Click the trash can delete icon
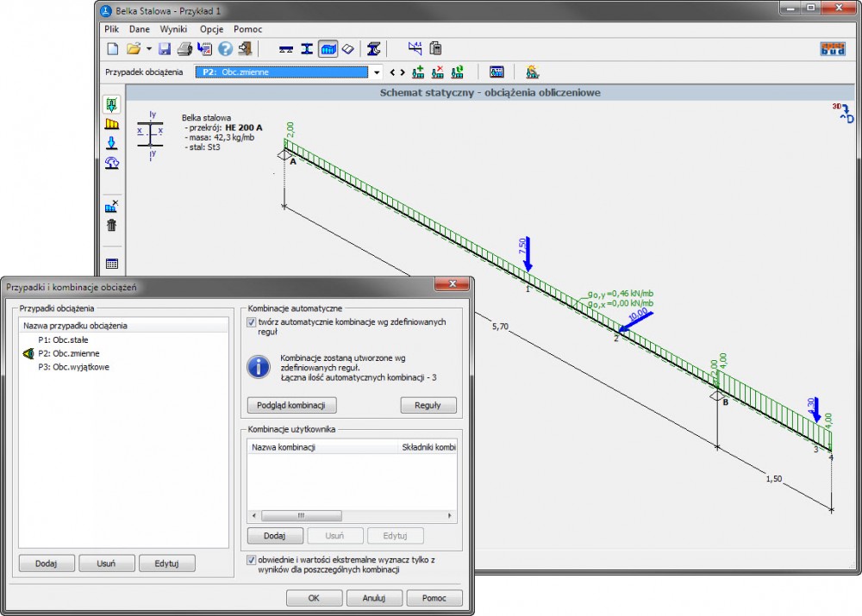862x616 pixels. coord(111,226)
